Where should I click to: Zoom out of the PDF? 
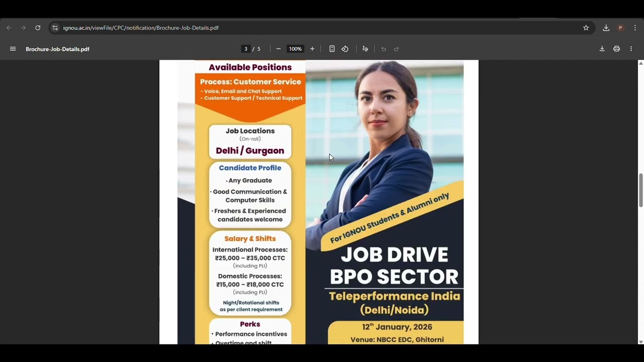tap(278, 49)
